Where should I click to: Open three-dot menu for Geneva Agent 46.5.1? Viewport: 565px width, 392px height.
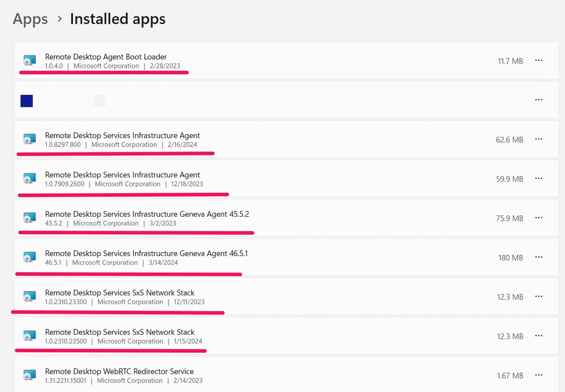click(539, 257)
